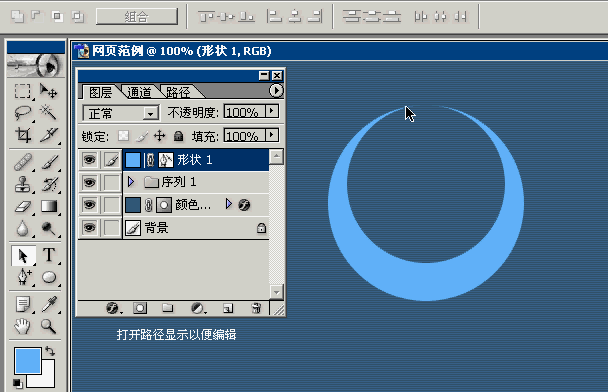Select the 背景 layer name
The image size is (608, 392).
156,228
